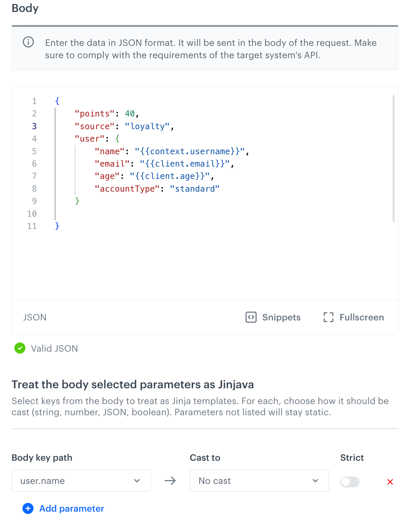Click the green Valid JSON checkmark icon
This screenshot has width=420, height=529.
click(x=20, y=348)
